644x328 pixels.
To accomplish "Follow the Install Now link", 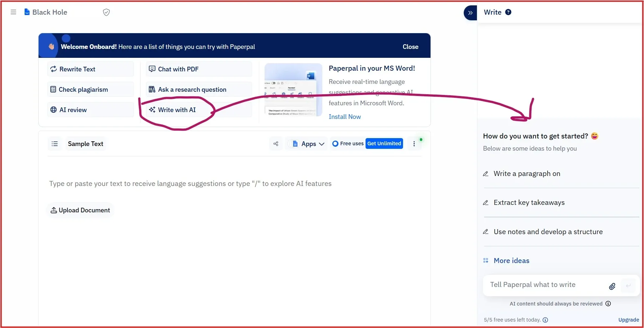I will click(x=344, y=117).
